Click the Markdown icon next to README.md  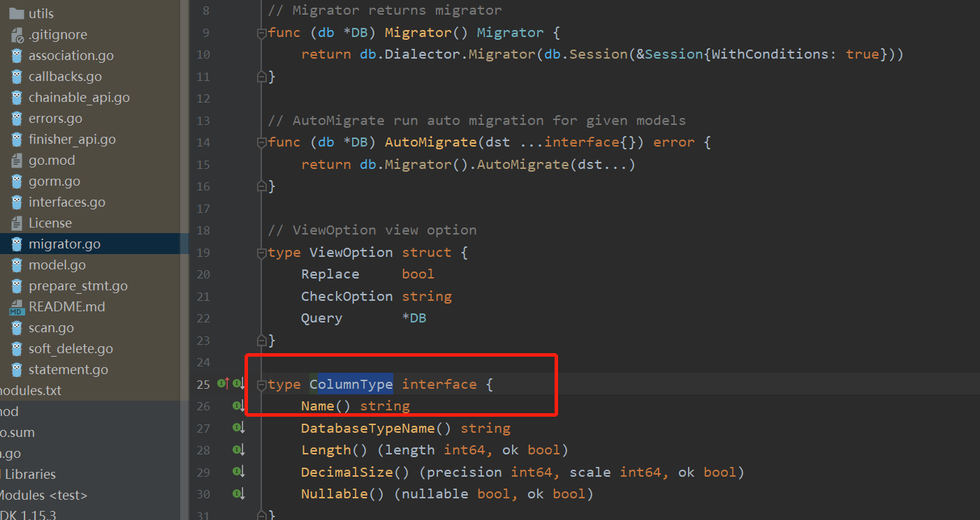[x=15, y=306]
